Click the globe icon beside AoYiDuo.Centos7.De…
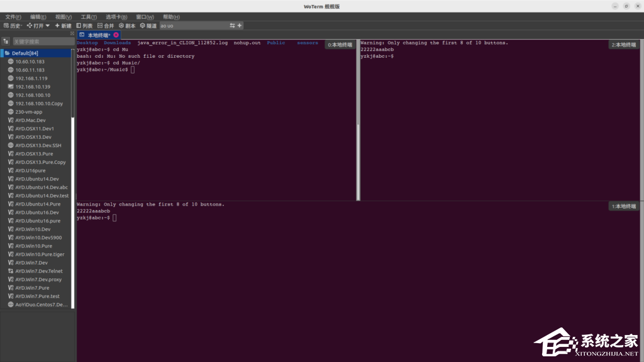644x362 pixels. tap(11, 305)
